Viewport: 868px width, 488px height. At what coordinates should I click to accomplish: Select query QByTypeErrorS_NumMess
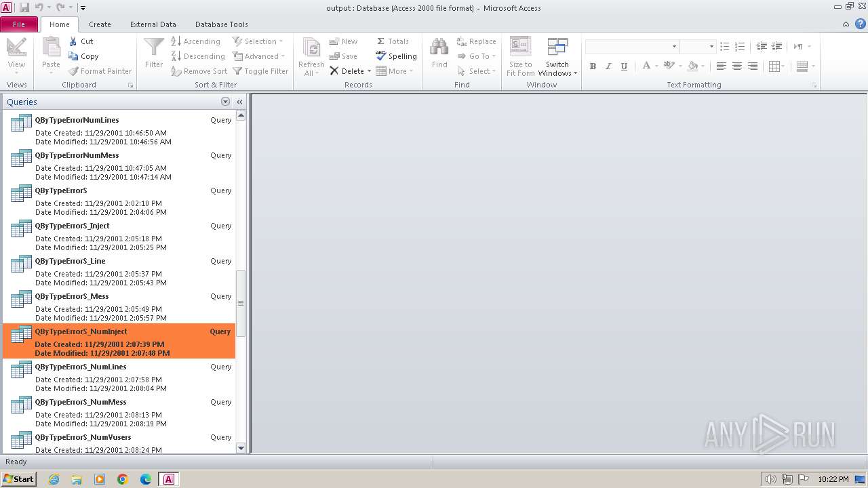point(119,411)
